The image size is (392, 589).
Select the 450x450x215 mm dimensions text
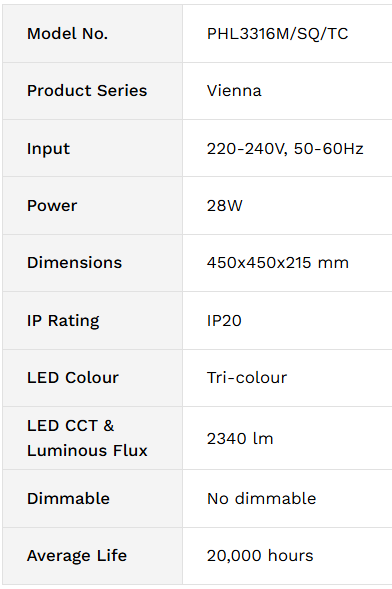tap(278, 263)
